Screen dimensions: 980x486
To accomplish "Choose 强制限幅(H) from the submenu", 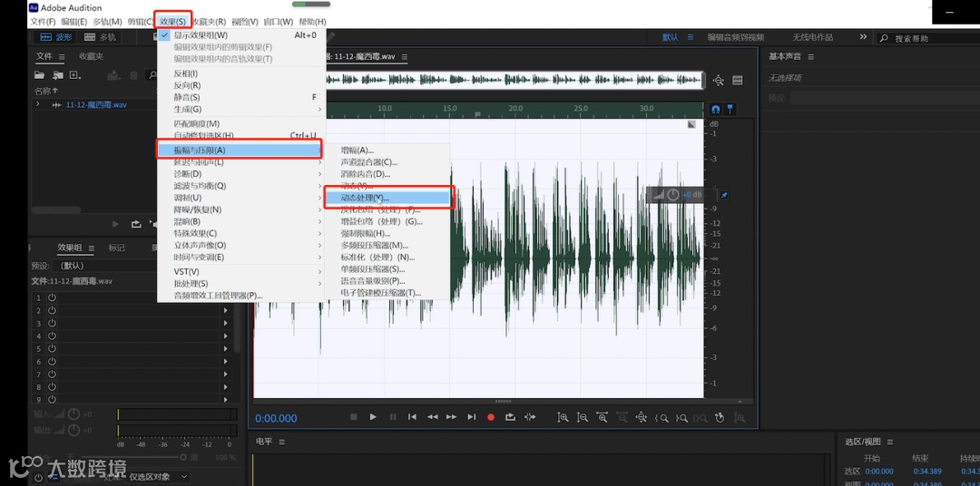I will tap(387, 233).
